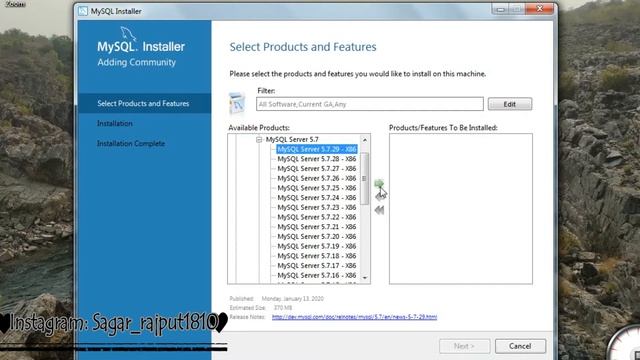Select MySQL Server 5.7.23 - X86
This screenshot has width=640, height=360.
coord(317,207)
